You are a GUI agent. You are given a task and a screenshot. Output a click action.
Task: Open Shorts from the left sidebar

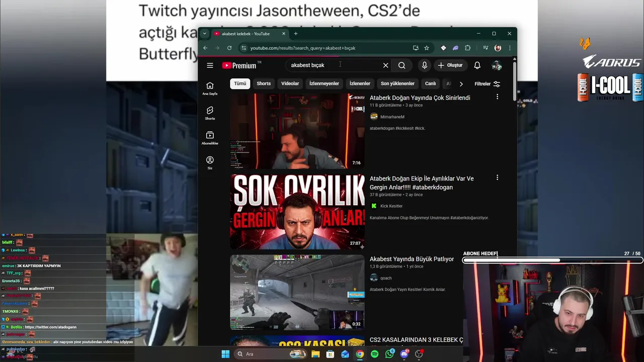[210, 113]
